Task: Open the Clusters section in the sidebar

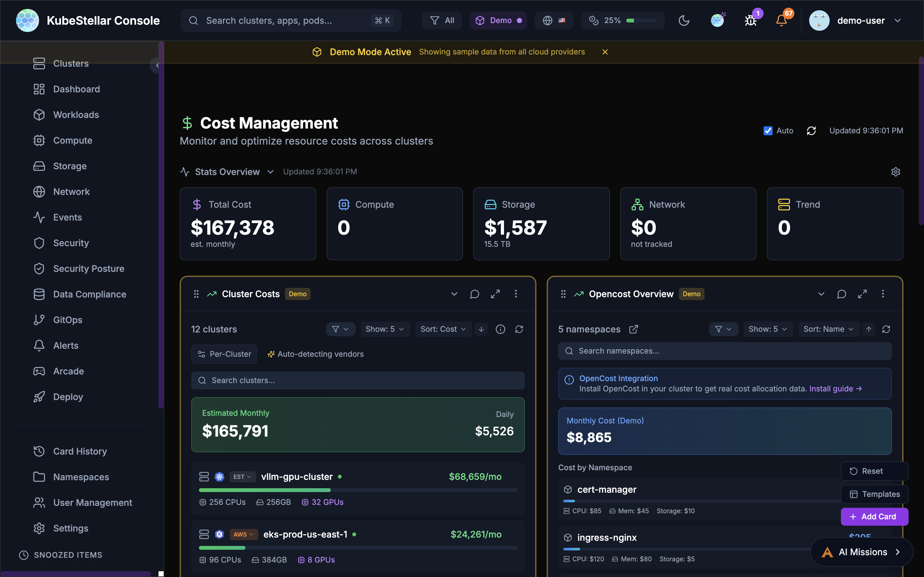Action: pos(71,63)
